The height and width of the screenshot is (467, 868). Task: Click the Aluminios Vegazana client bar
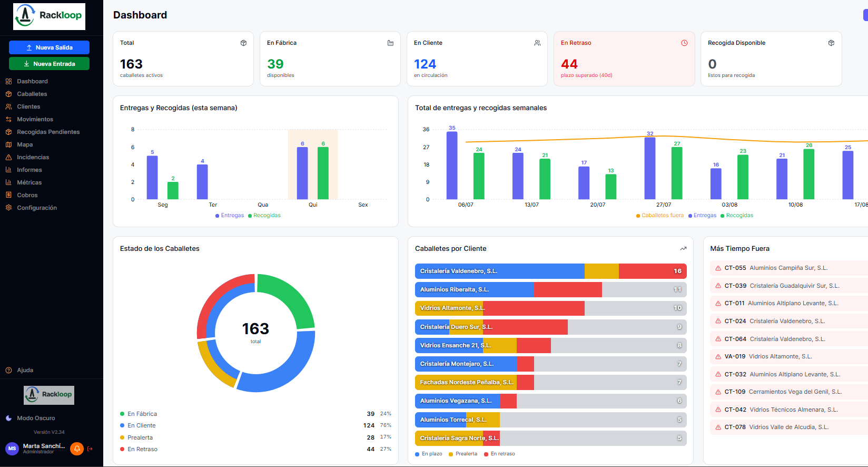[551, 401]
